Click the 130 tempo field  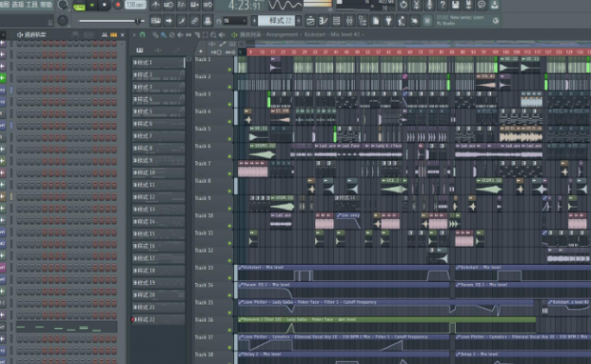135,5
